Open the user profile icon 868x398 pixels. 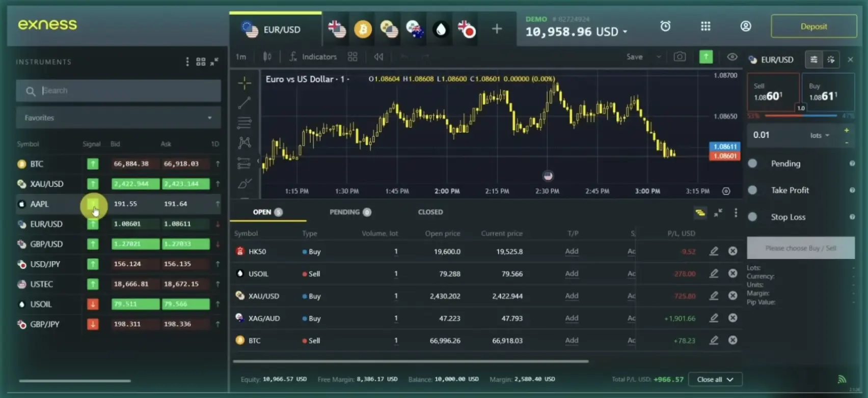tap(746, 26)
